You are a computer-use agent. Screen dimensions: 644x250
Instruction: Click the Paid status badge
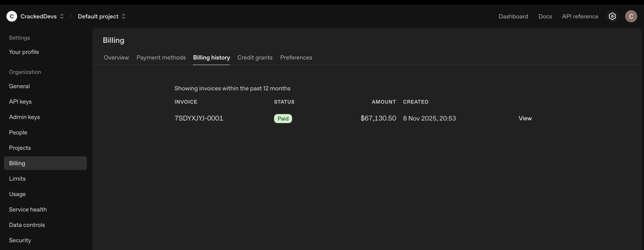click(283, 119)
